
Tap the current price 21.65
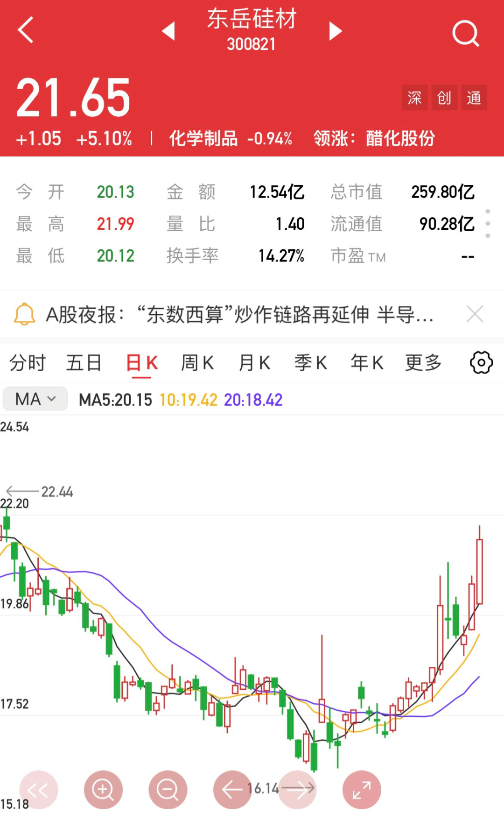coord(74,98)
